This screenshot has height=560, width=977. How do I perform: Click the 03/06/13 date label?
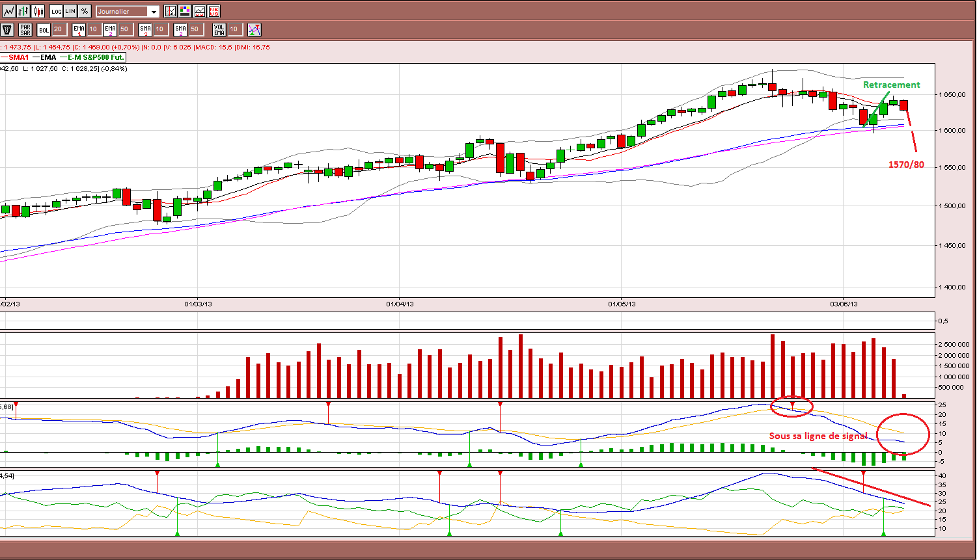point(844,304)
